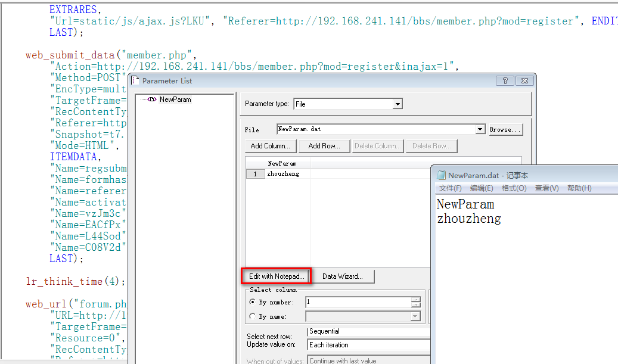
Task: Select the By number radio button
Action: 252,302
